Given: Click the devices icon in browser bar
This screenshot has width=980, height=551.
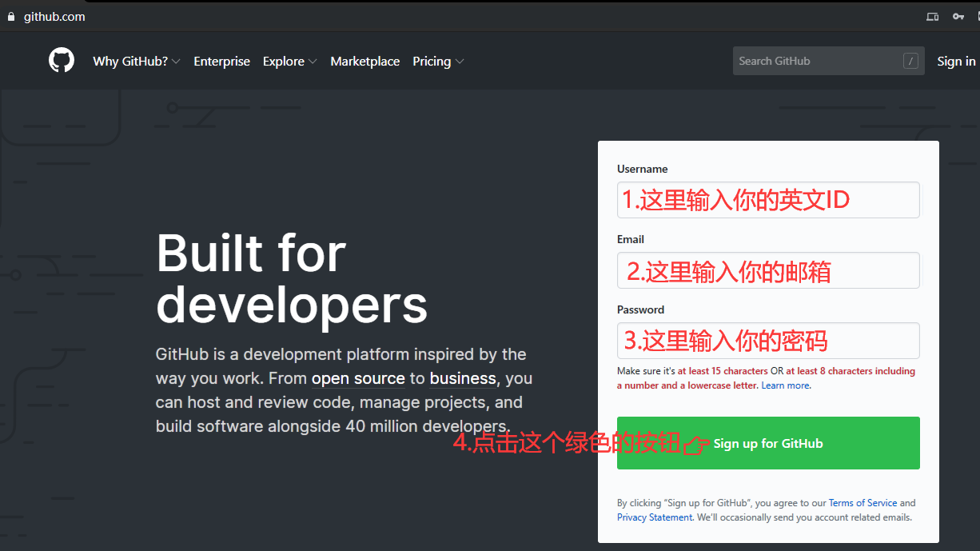Looking at the screenshot, I should coord(932,17).
